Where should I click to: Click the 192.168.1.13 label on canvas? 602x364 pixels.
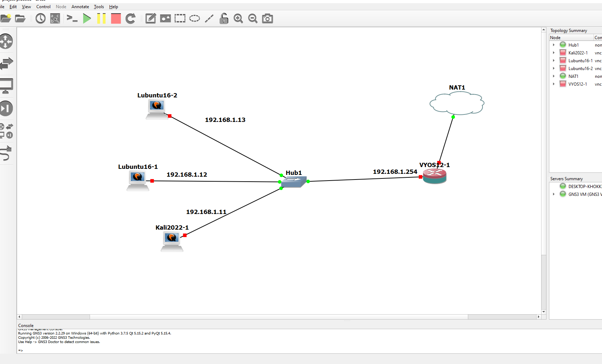225,120
